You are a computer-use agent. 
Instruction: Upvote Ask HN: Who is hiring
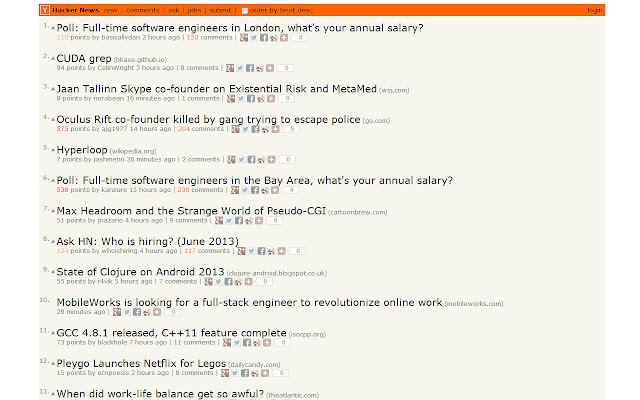point(53,242)
